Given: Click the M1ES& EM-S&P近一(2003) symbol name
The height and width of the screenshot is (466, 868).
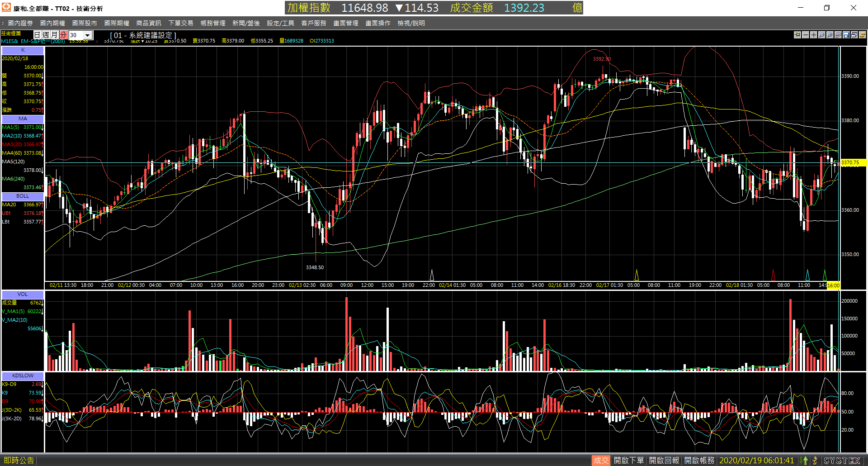Looking at the screenshot, I should click(33, 42).
